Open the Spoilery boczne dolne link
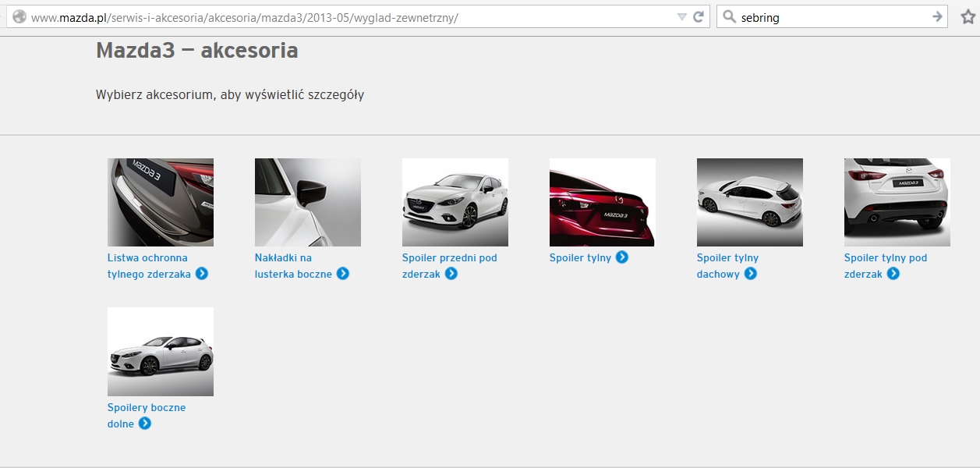This screenshot has height=468, width=980. (x=147, y=408)
